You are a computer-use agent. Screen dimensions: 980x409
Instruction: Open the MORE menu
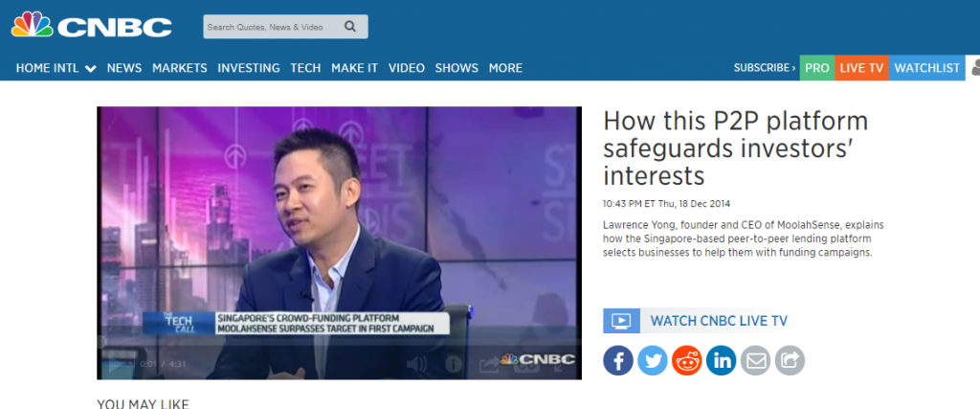[505, 68]
